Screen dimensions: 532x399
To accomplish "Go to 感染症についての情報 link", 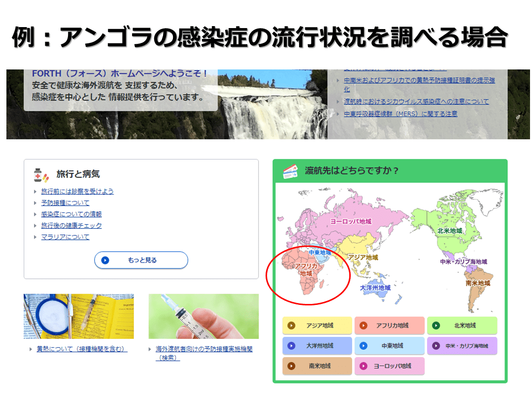I will coord(71,214).
